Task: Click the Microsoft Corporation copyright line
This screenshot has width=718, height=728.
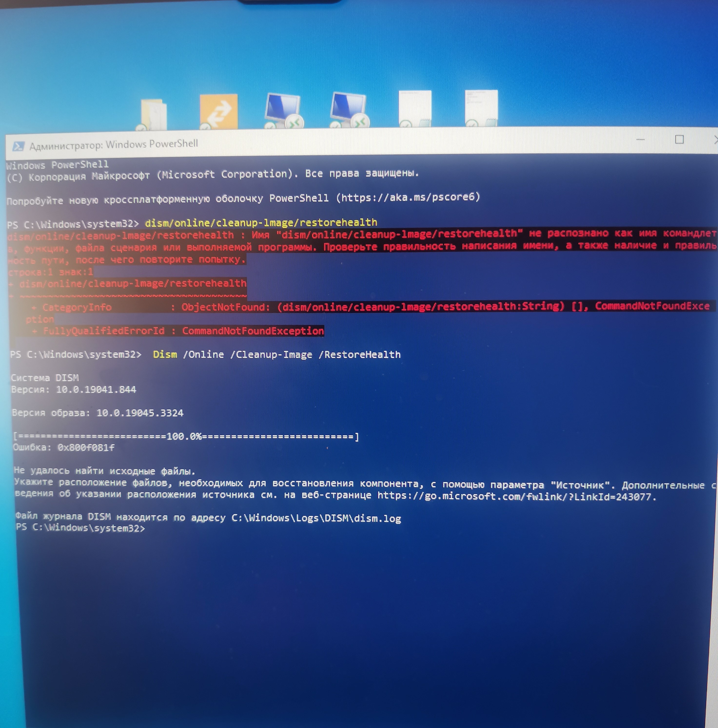Action: [x=213, y=175]
